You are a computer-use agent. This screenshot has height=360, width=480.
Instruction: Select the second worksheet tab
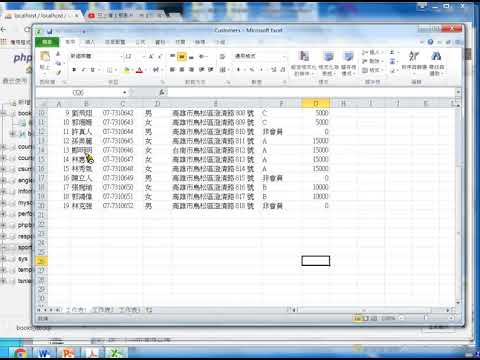click(x=102, y=310)
